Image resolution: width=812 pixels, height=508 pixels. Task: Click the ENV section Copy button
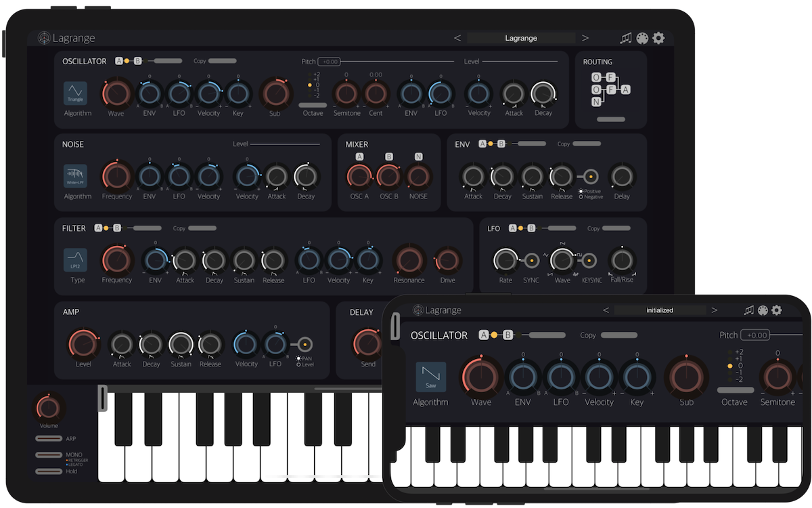pyautogui.click(x=587, y=144)
